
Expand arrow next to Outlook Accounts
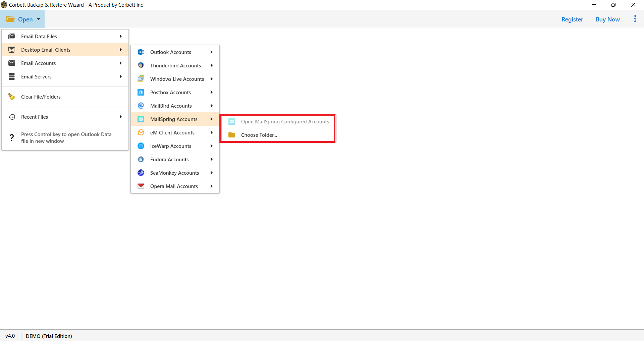pos(212,52)
